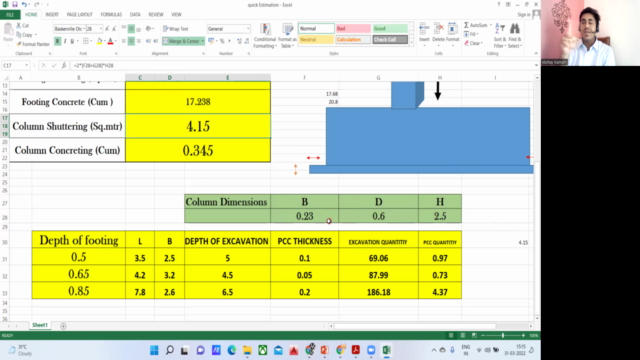Expand the Find & Select menu

[x=515, y=36]
